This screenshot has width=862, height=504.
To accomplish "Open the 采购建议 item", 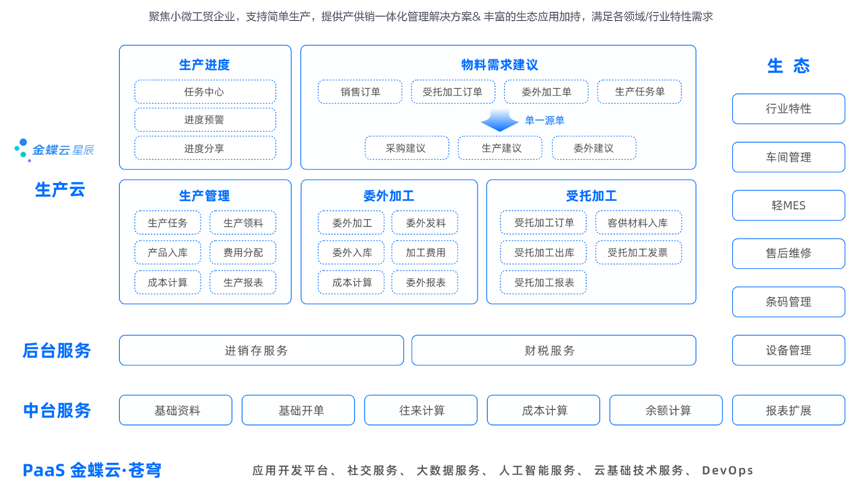I will [x=407, y=148].
